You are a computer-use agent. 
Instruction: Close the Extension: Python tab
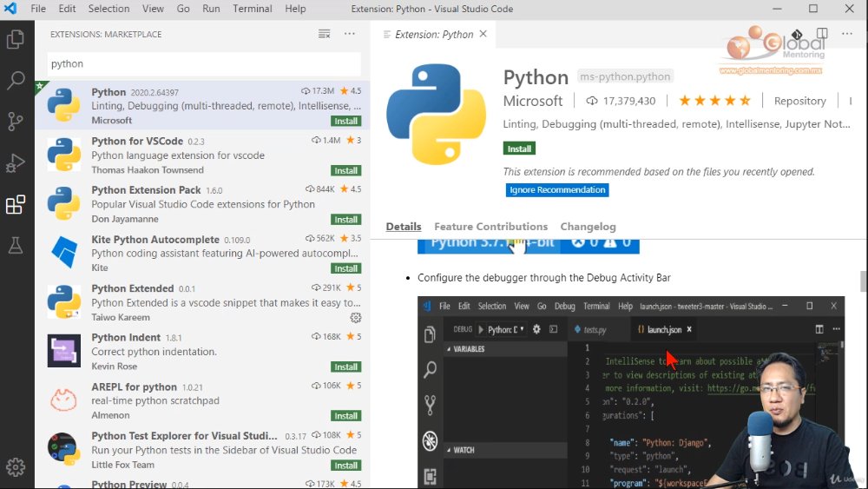click(x=483, y=35)
